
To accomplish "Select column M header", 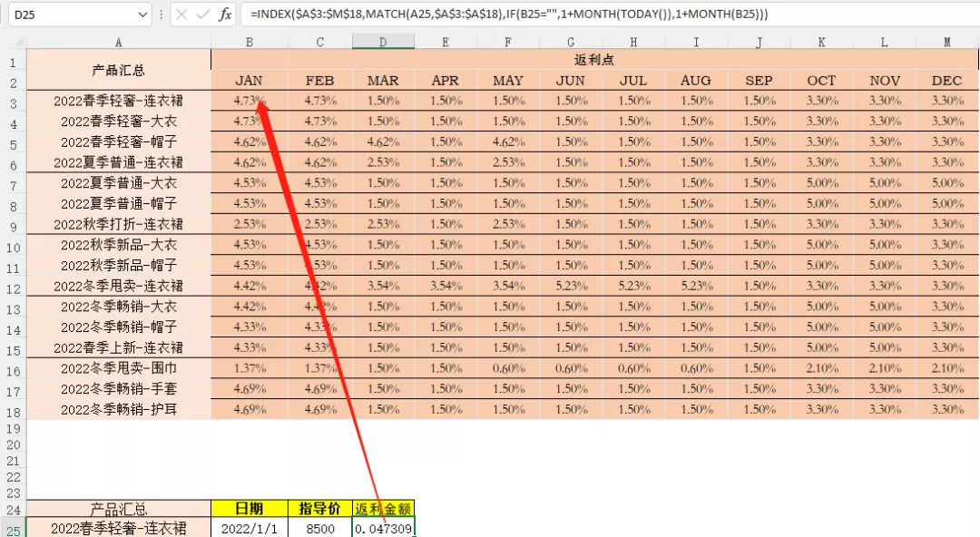I will coord(946,43).
